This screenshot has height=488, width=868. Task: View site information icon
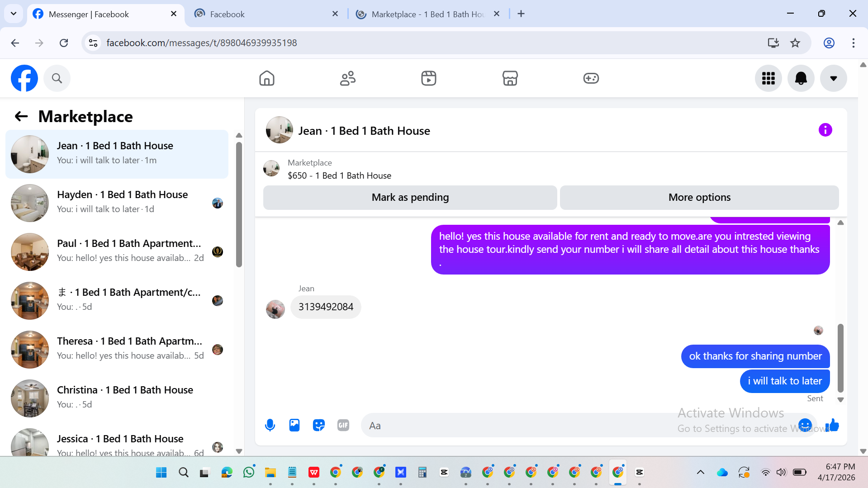pyautogui.click(x=93, y=43)
